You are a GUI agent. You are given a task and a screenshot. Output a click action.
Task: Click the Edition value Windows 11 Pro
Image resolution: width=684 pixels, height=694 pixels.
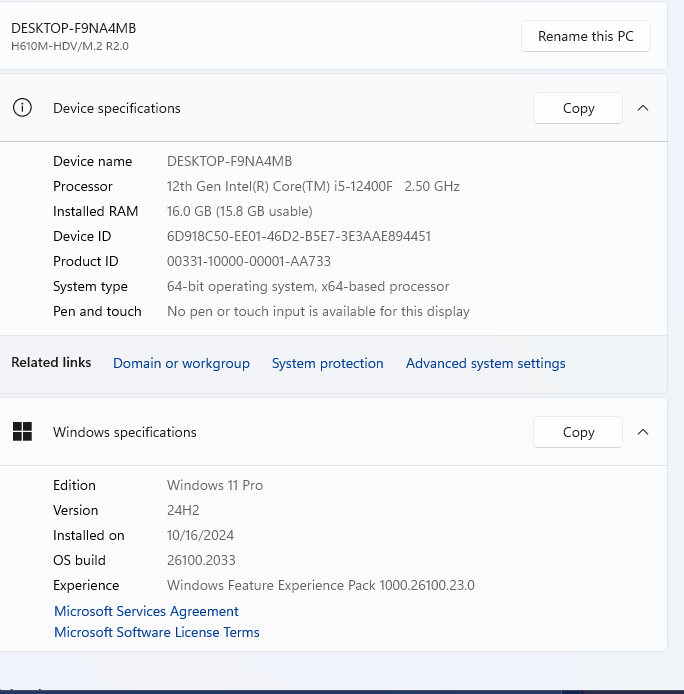tap(215, 485)
